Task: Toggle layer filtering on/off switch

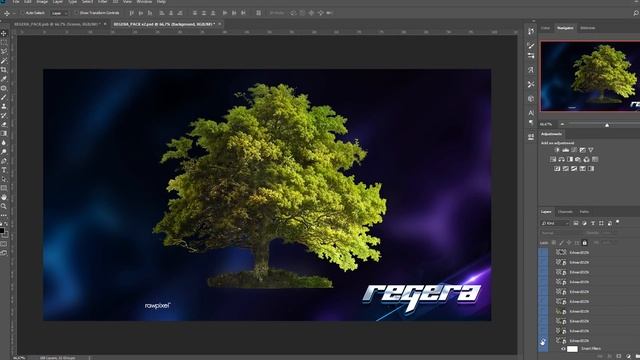Action: click(618, 222)
